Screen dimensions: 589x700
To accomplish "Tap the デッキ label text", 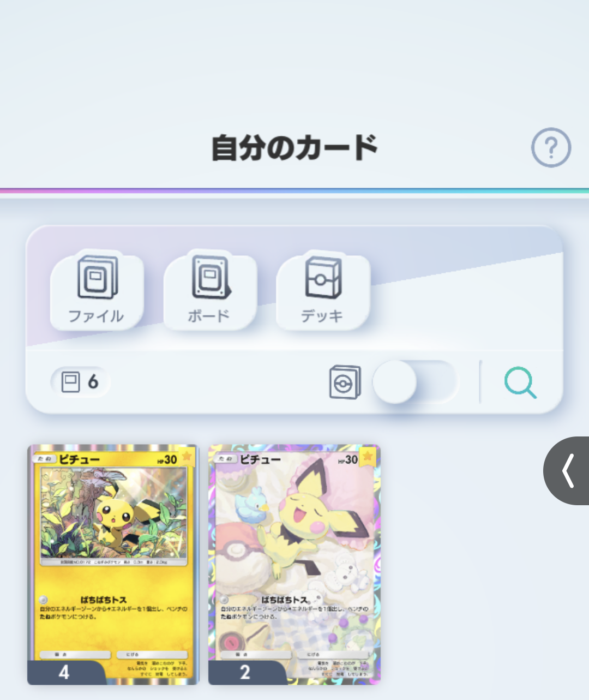I will click(322, 316).
